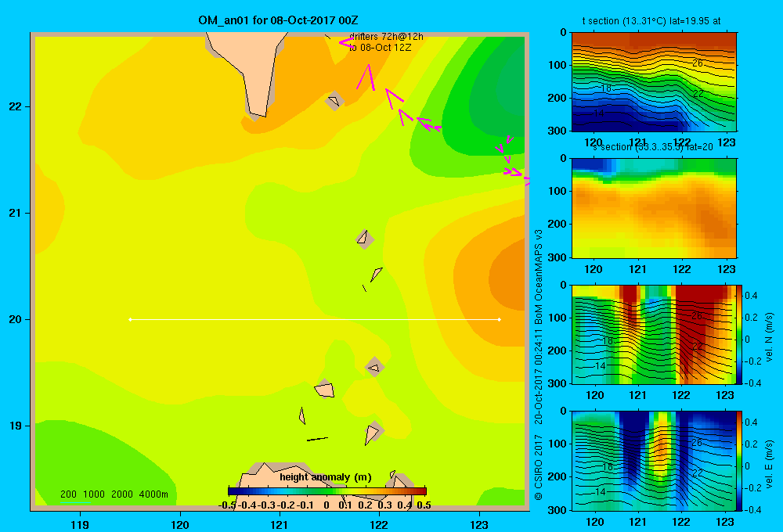Click the white transect line at latitude 20
Screen dimensions: 783x532
click(315, 319)
